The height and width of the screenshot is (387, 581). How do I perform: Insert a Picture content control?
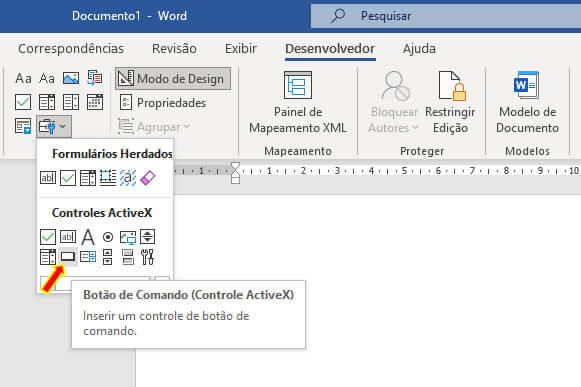(71, 78)
